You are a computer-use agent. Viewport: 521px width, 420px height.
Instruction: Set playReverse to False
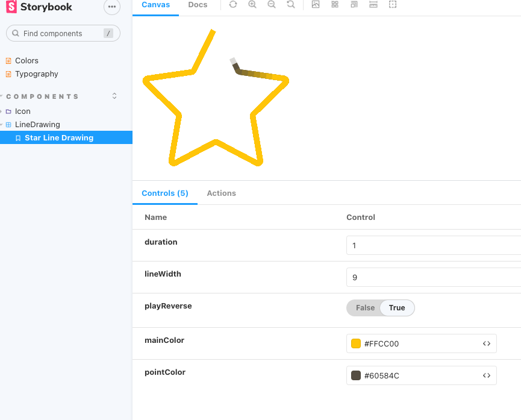point(365,308)
